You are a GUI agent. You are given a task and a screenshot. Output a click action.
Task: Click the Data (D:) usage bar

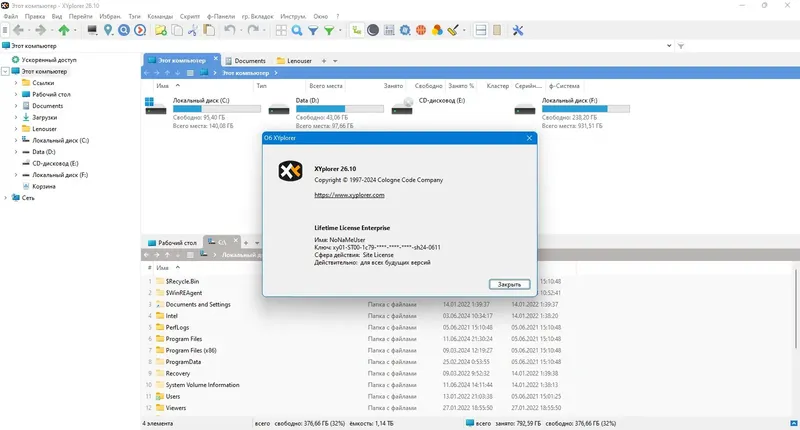340,109
